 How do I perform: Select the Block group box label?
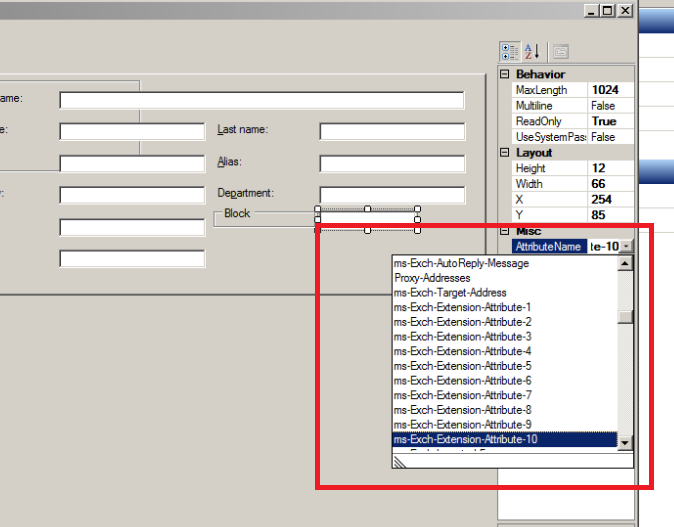coord(237,213)
